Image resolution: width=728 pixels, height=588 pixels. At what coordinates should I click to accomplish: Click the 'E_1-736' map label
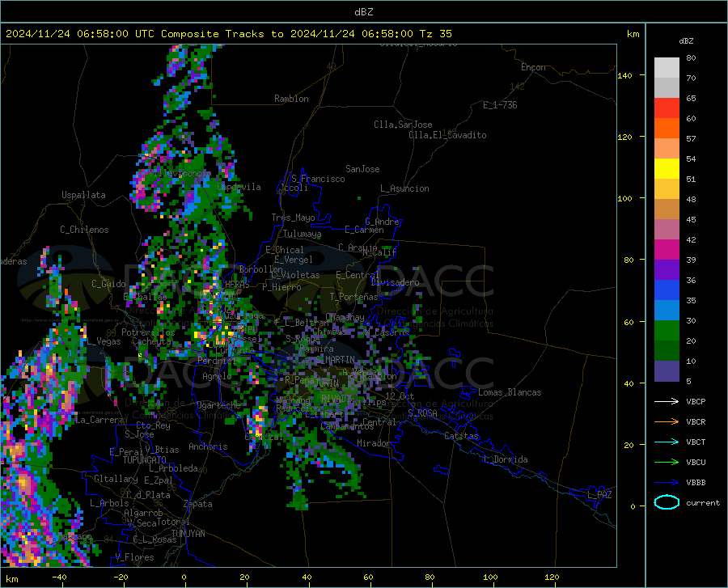coord(500,105)
